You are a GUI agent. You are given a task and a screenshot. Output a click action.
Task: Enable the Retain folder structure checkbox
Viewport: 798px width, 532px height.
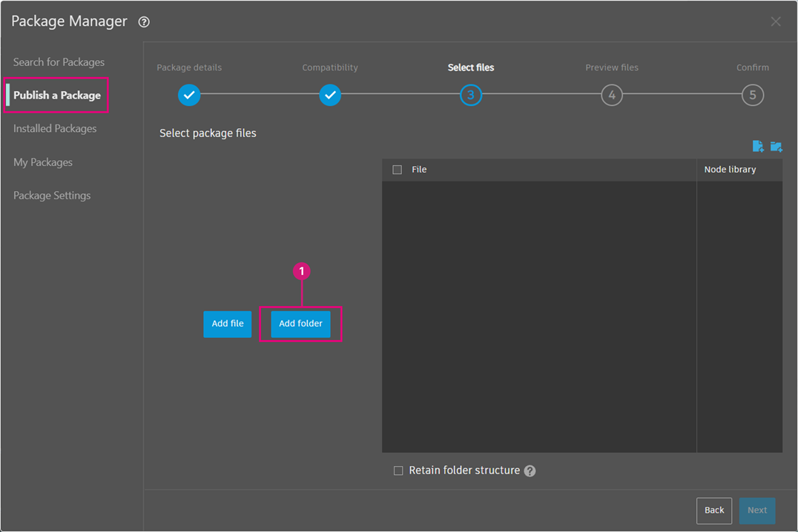click(398, 471)
